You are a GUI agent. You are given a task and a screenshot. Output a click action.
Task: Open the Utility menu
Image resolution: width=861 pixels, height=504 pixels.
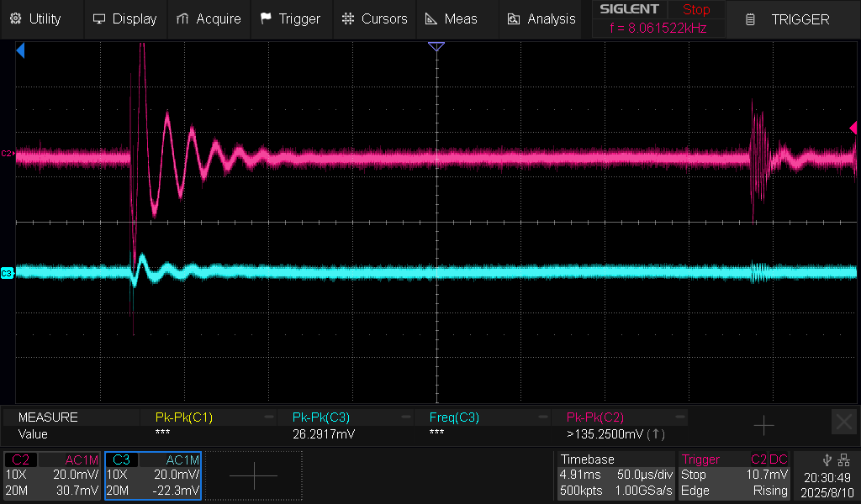pyautogui.click(x=35, y=18)
